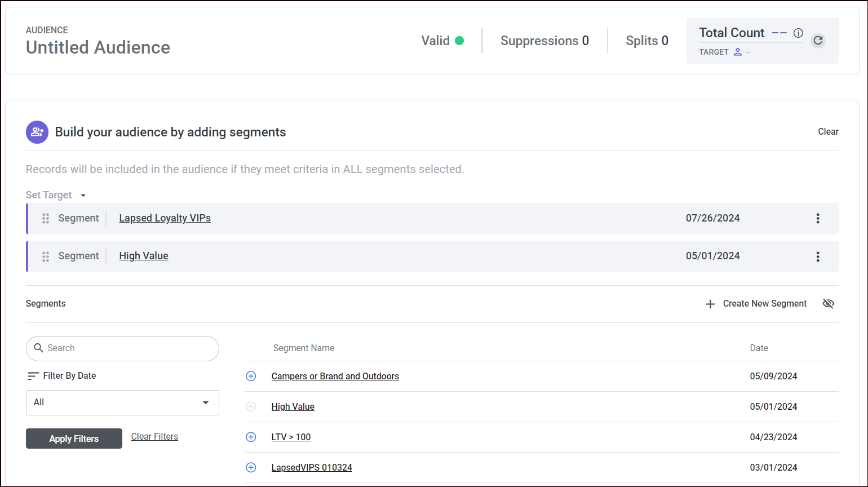The image size is (868, 487).
Task: Click drag handle of High Value segment
Action: [x=46, y=256]
